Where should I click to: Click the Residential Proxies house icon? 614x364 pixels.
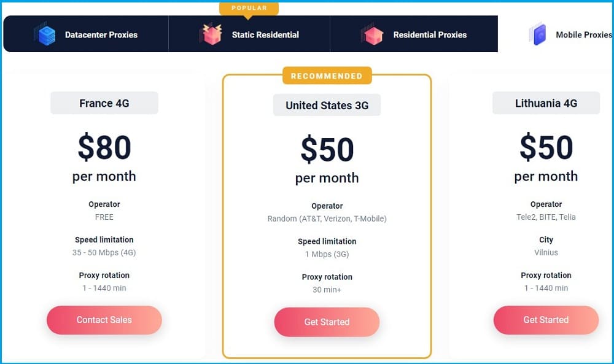click(373, 34)
